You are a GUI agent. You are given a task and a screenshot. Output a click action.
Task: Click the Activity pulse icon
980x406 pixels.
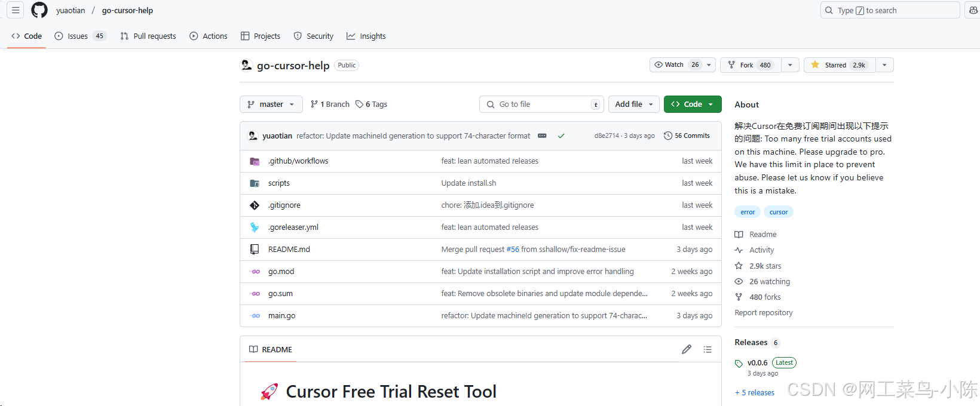[739, 250]
